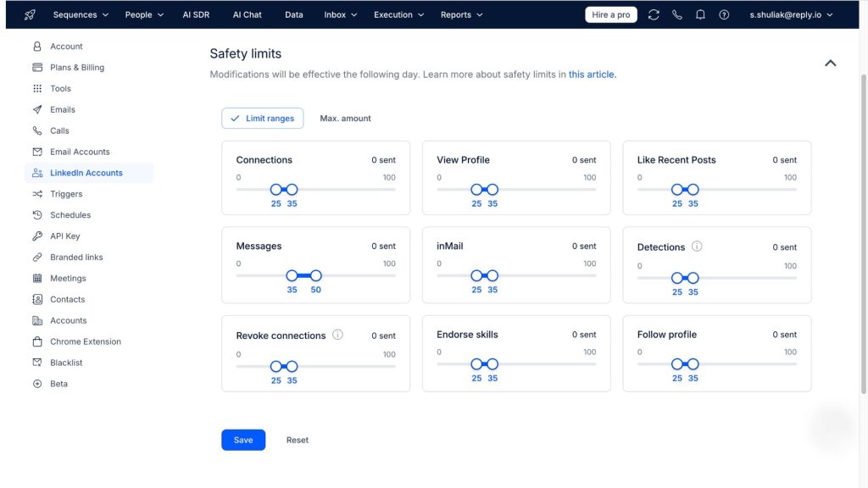Click Follow profile slider upper handle
This screenshot has height=488, width=868.
693,364
